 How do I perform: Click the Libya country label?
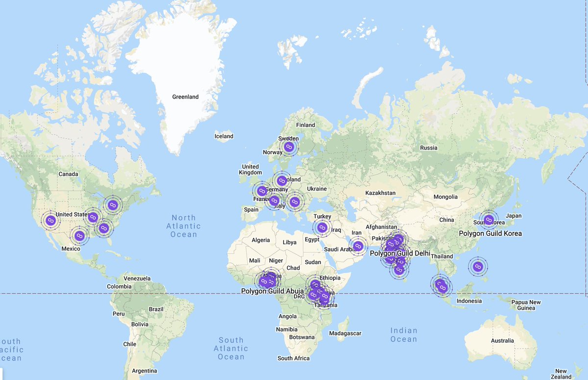click(290, 243)
